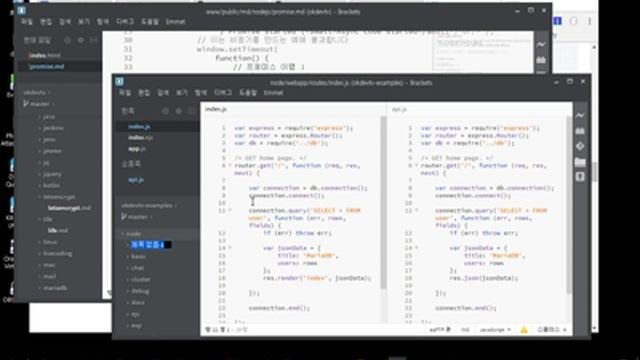Open Extension Manager icon in back Brackets window
The image size is (640, 360).
[541, 60]
